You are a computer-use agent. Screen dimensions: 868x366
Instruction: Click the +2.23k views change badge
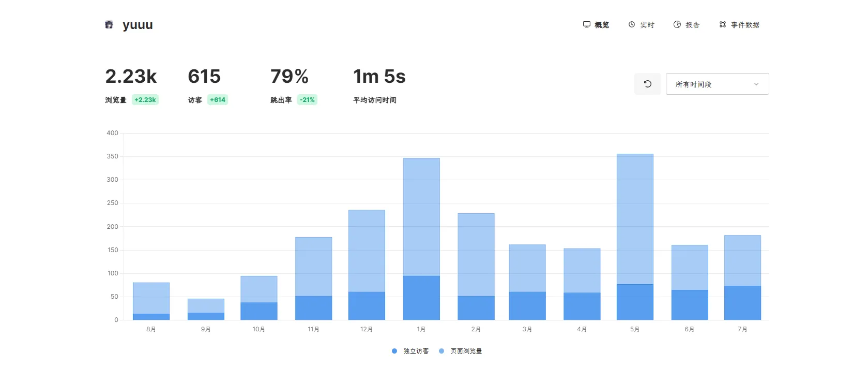coord(145,100)
